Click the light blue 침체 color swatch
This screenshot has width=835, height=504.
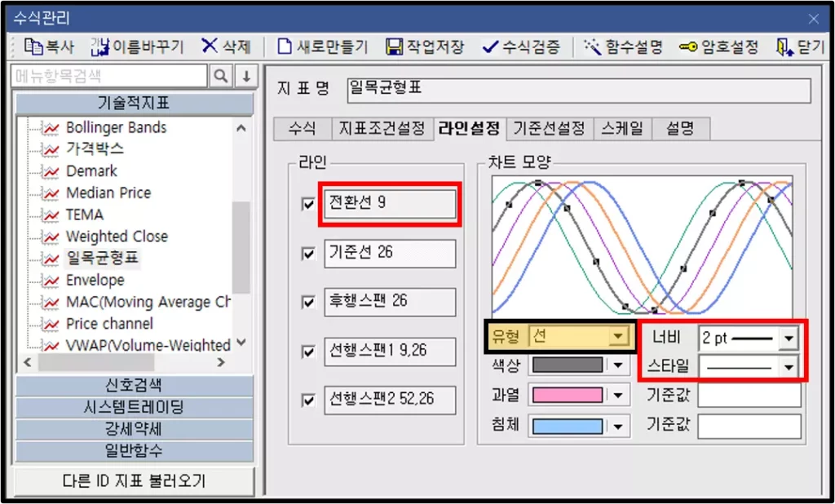point(568,427)
